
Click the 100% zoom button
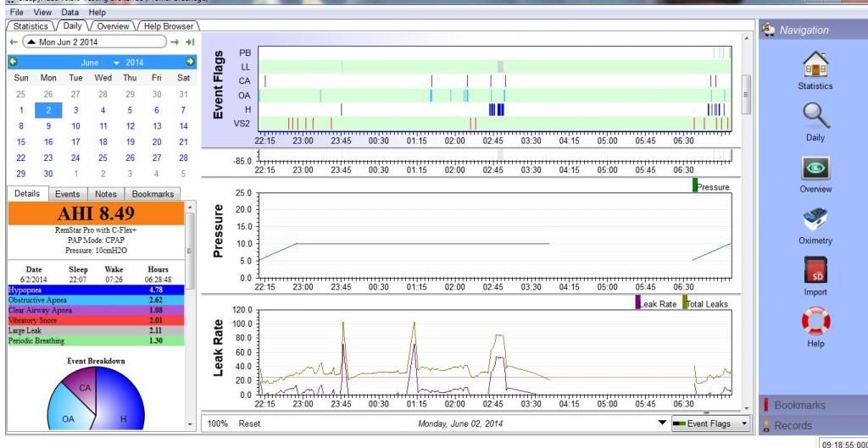click(x=218, y=423)
